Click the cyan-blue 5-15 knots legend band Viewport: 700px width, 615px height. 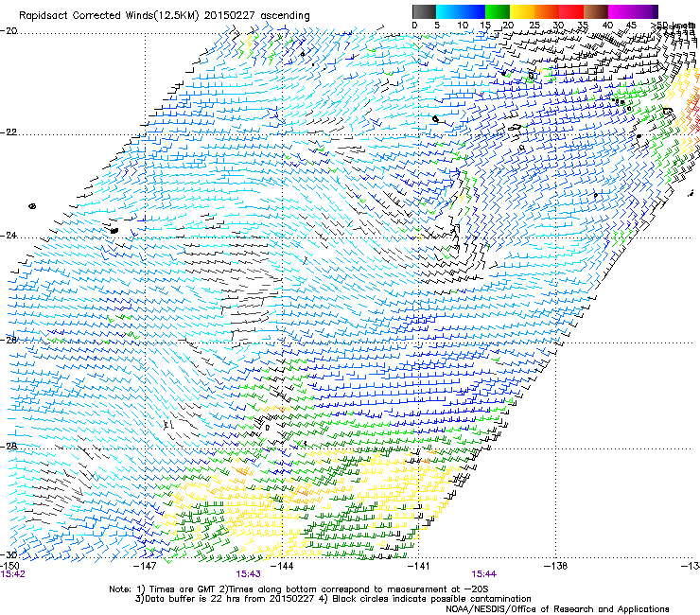pos(461,11)
